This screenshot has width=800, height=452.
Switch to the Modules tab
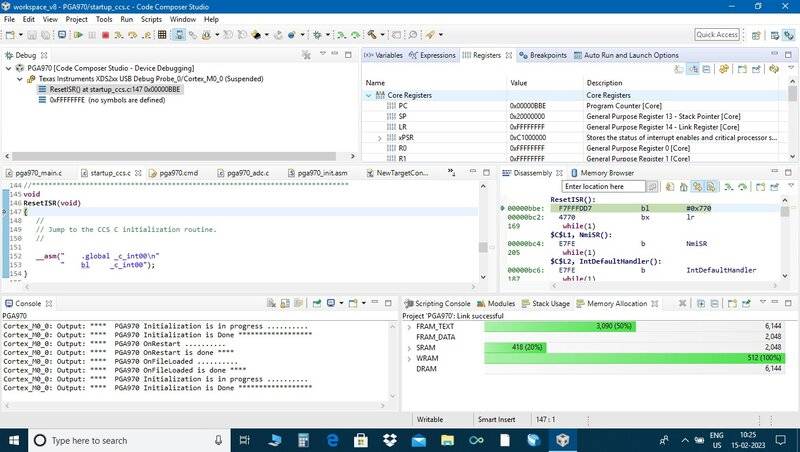click(x=496, y=304)
